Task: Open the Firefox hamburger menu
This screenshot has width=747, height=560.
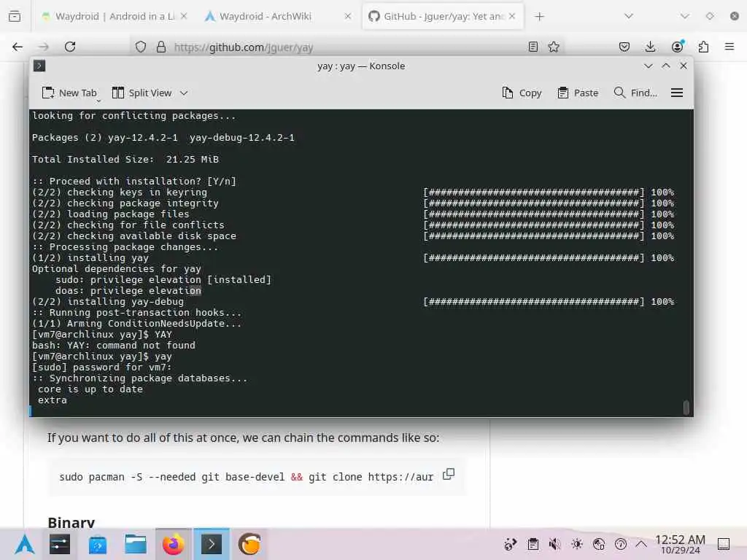Action: 729,47
